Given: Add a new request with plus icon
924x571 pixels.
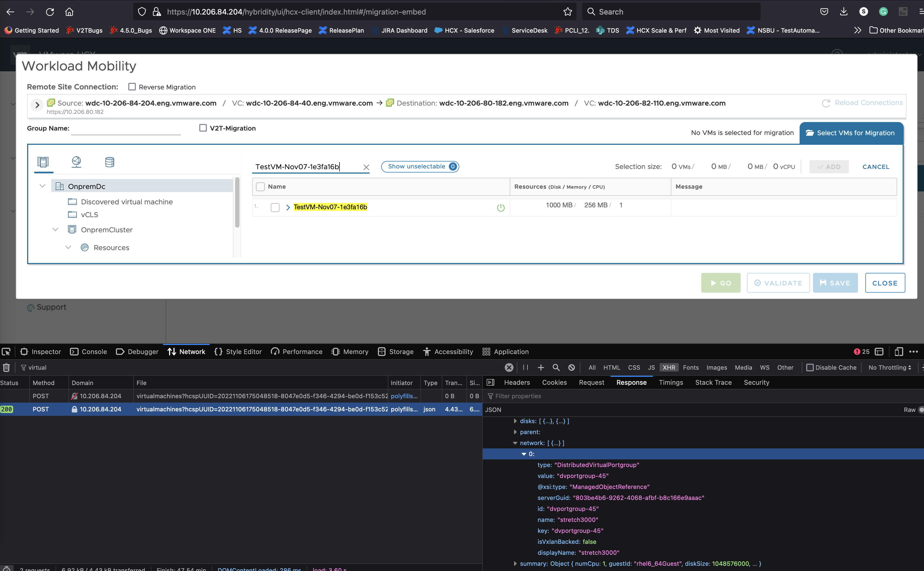Looking at the screenshot, I should coord(541,368).
